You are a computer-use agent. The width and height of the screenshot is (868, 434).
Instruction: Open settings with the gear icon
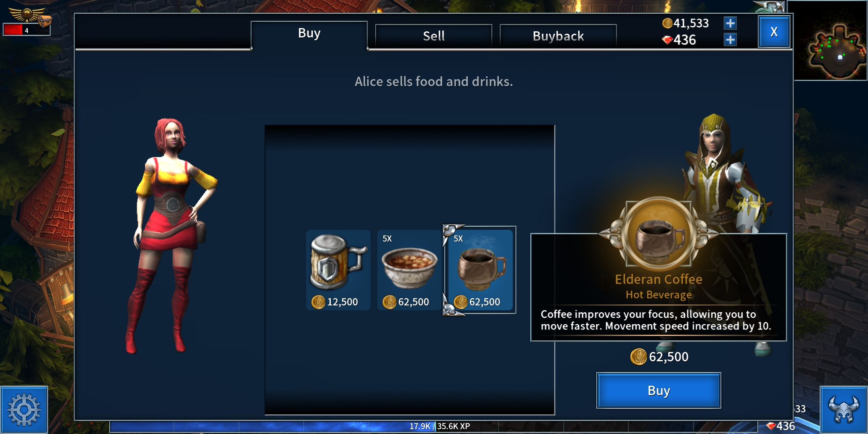(x=24, y=410)
